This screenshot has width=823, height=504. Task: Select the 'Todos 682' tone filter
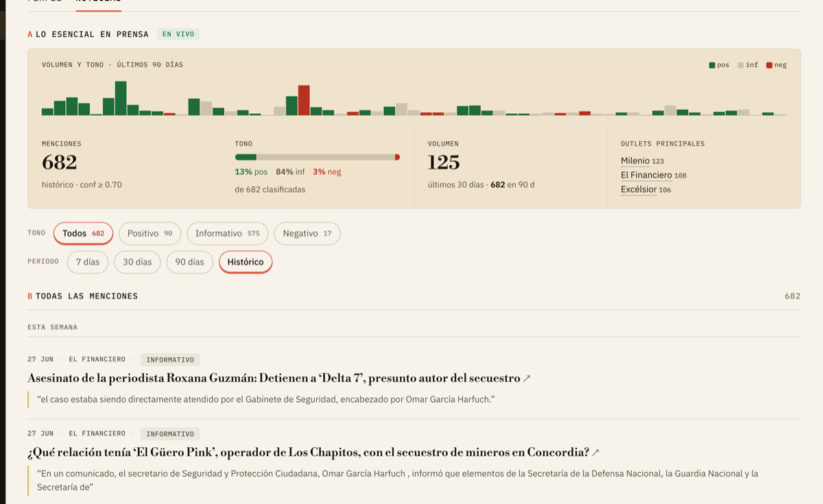pos(83,233)
